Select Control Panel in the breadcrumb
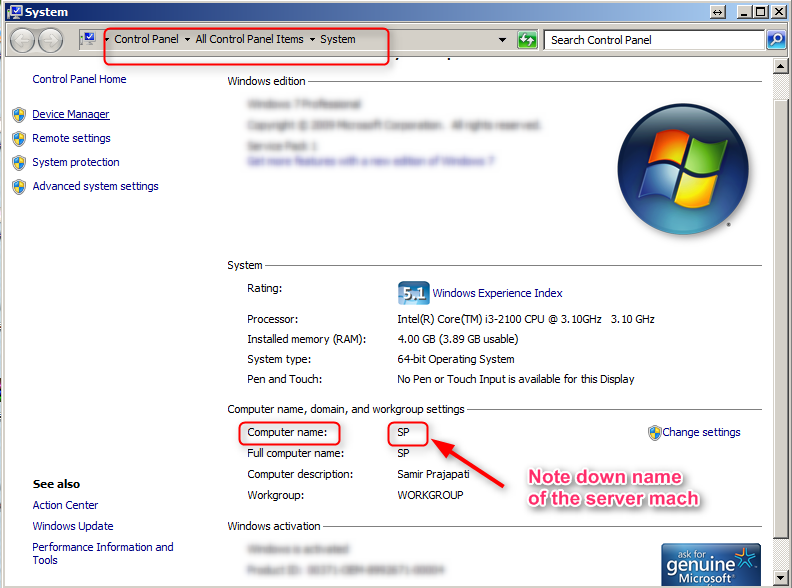 click(146, 39)
